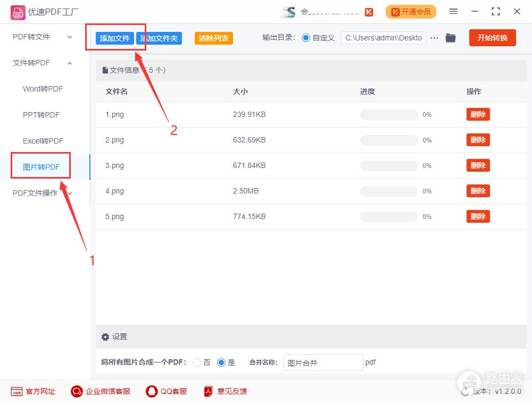This screenshot has height=404, width=532.
Task: Expand the PDF转文件 section
Action: 44,37
